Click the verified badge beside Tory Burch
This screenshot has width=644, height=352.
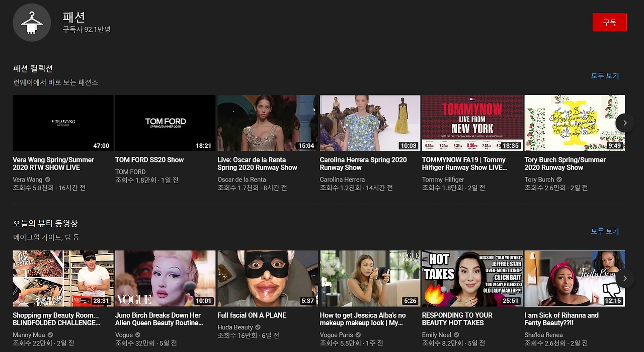tap(559, 180)
